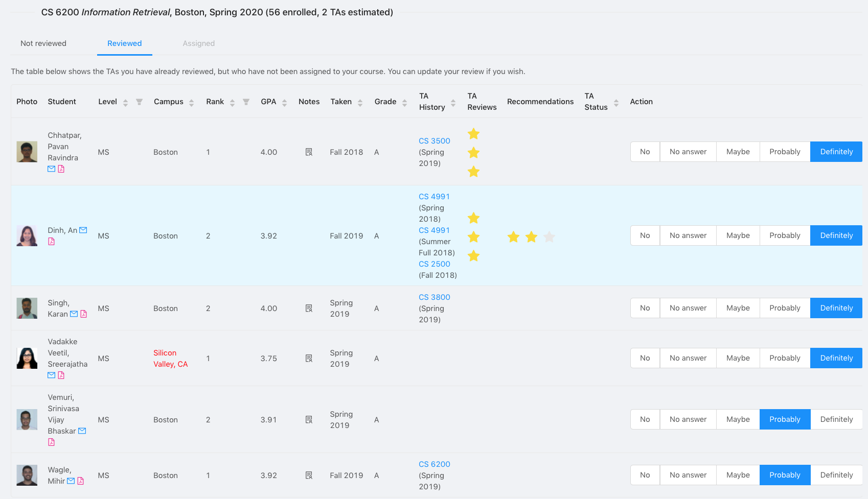Click third recommendation star for Dinh, An

click(550, 237)
